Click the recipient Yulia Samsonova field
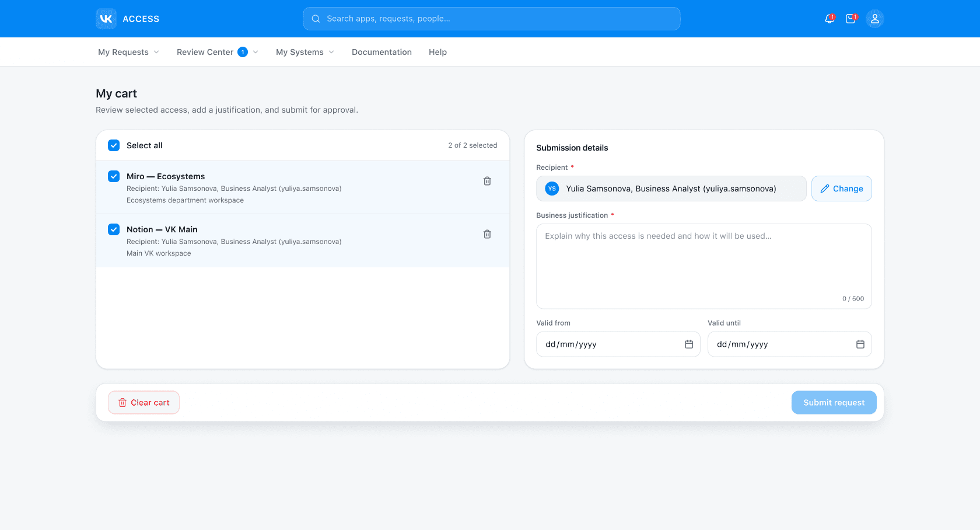 [671, 189]
